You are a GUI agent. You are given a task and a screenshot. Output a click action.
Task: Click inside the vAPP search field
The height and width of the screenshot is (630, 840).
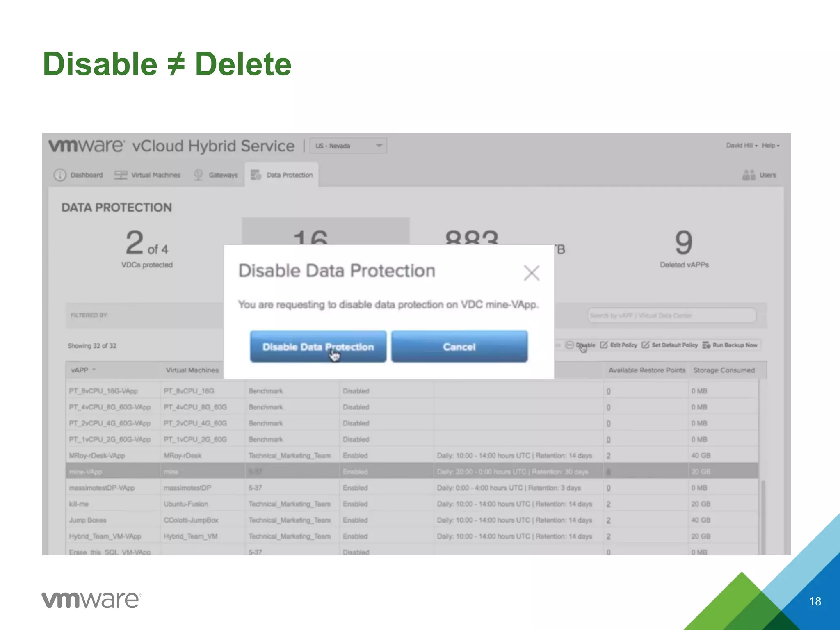[672, 315]
